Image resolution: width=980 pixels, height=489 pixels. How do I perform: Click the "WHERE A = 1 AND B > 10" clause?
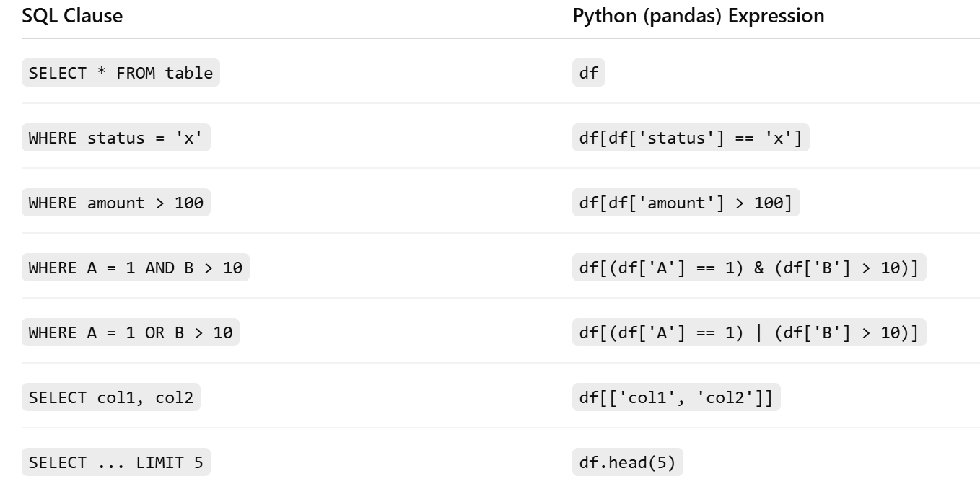tap(135, 268)
